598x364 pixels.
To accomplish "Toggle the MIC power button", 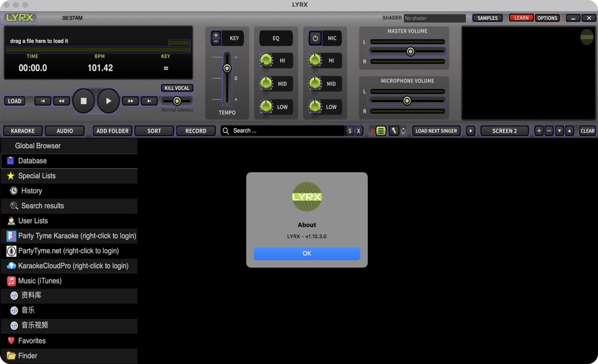I will click(x=315, y=38).
